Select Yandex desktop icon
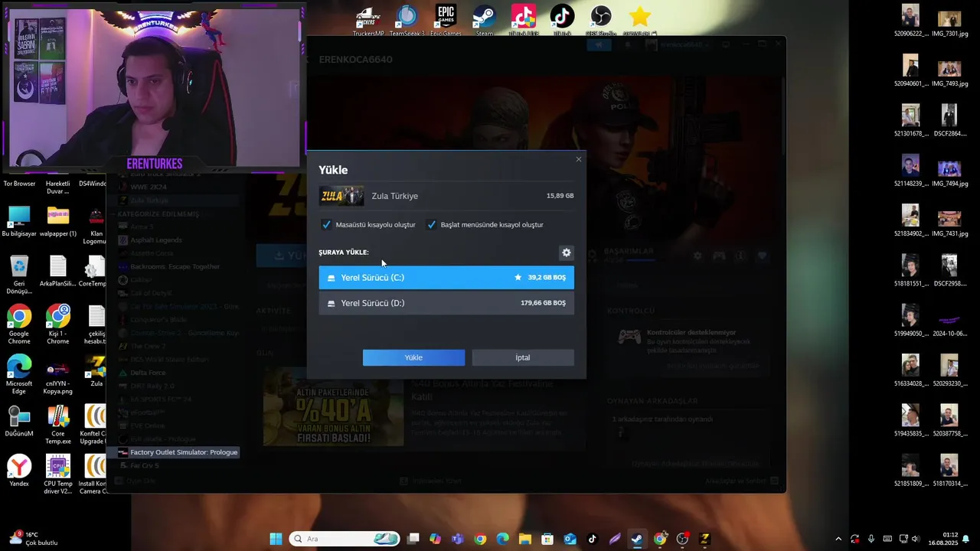The image size is (980, 551). pyautogui.click(x=19, y=471)
